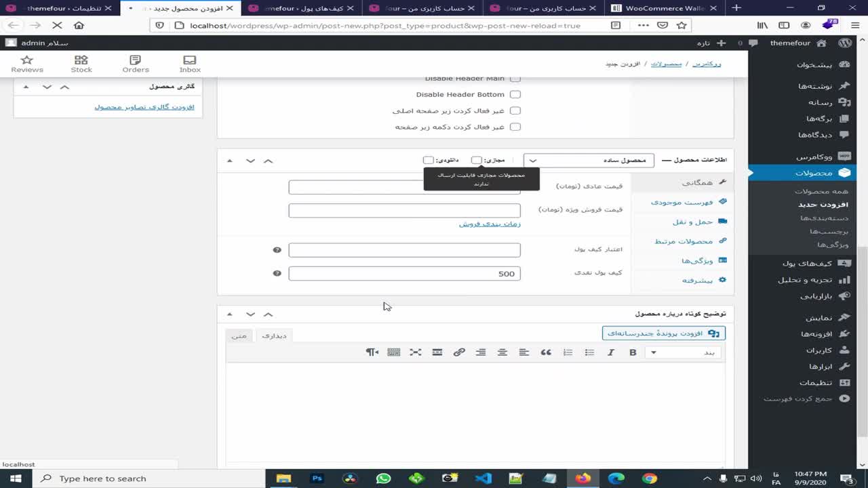Open Visual Studio Code from the taskbar
The image size is (868, 488).
483,479
